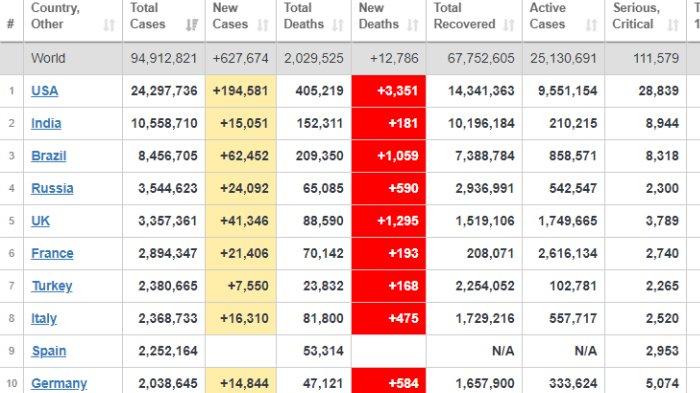This screenshot has height=393, width=700.
Task: Open the USA country link
Action: tap(45, 91)
